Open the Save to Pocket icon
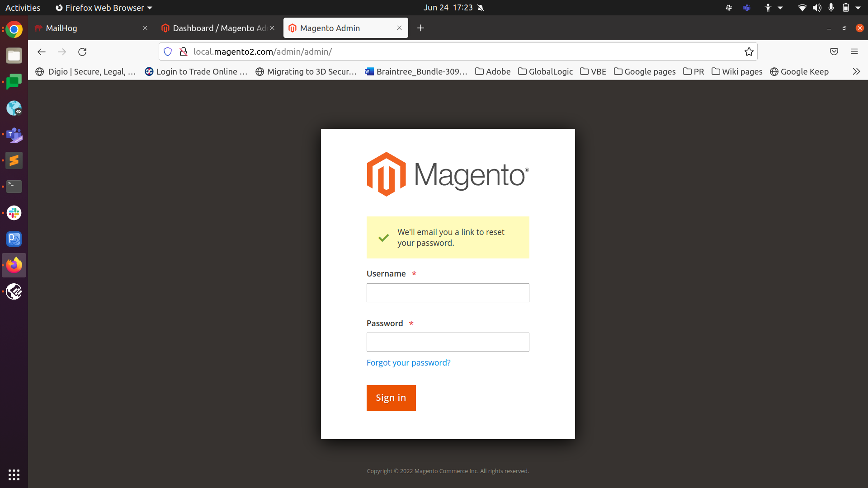 (834, 52)
